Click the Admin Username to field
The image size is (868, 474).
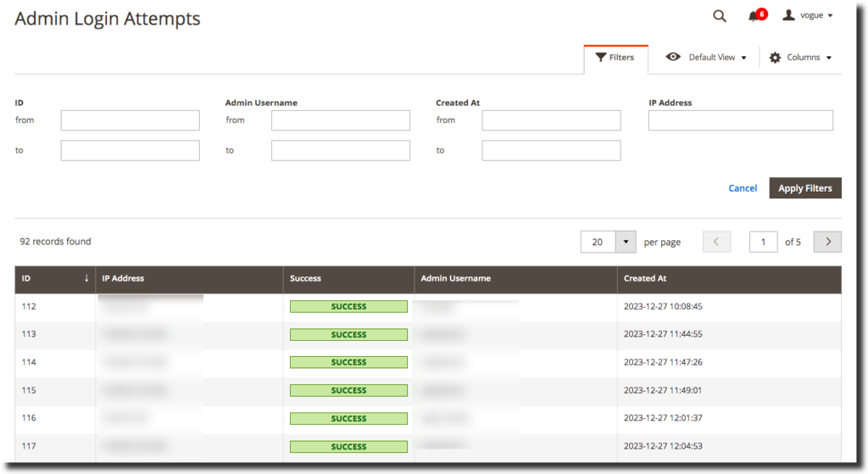[340, 151]
